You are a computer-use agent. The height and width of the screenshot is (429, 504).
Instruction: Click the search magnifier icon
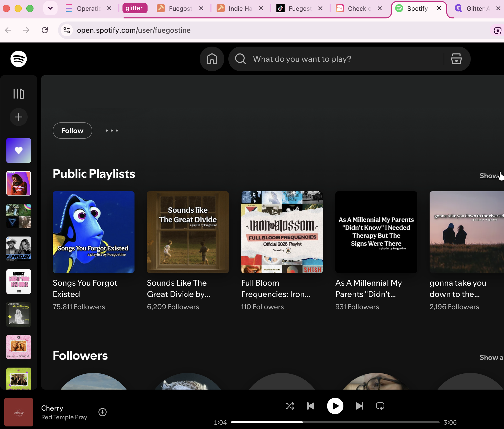240,59
